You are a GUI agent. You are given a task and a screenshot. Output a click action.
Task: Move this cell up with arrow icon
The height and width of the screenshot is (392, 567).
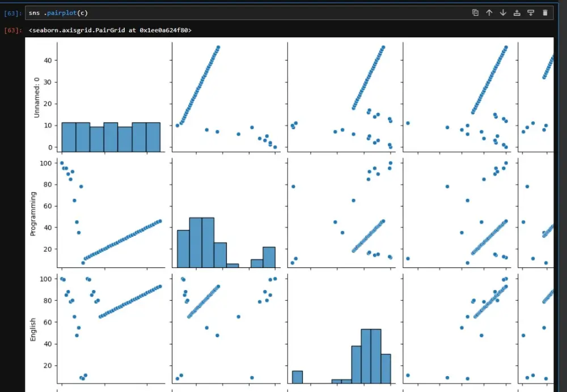coord(489,12)
